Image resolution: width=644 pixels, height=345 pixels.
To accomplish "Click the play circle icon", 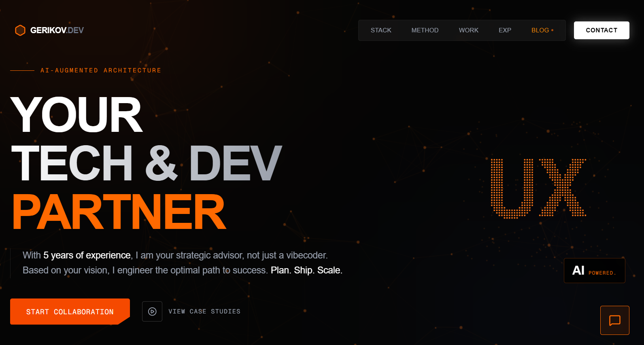I will (x=152, y=311).
